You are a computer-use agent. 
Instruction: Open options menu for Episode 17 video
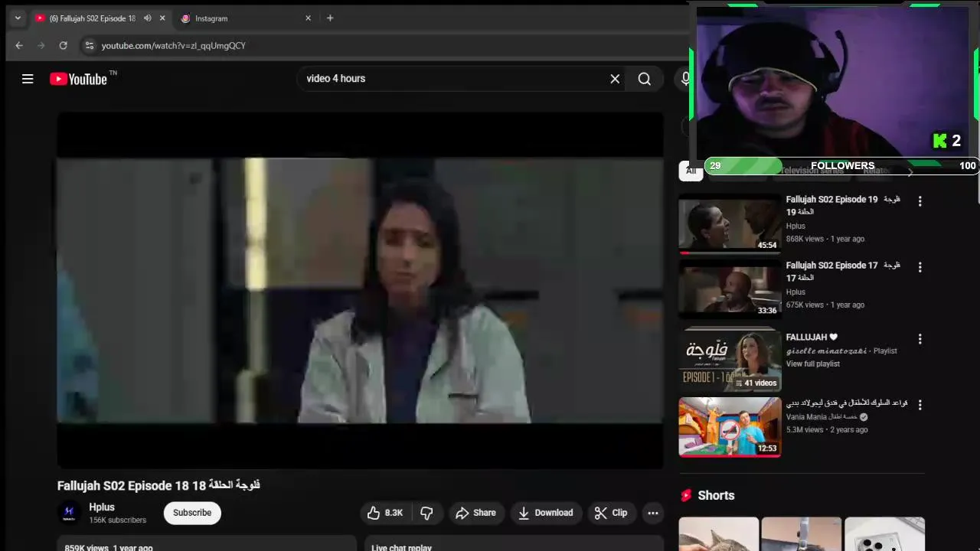pos(920,267)
